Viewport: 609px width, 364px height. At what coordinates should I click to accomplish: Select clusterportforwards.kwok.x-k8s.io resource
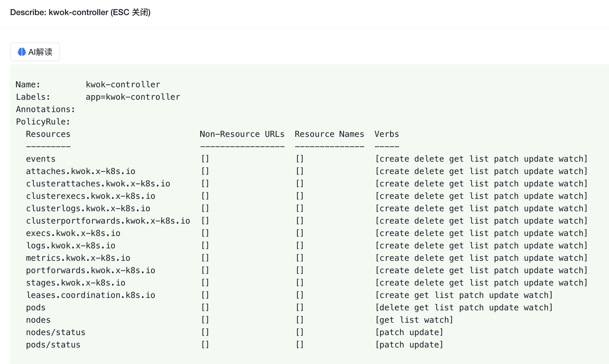click(x=108, y=221)
